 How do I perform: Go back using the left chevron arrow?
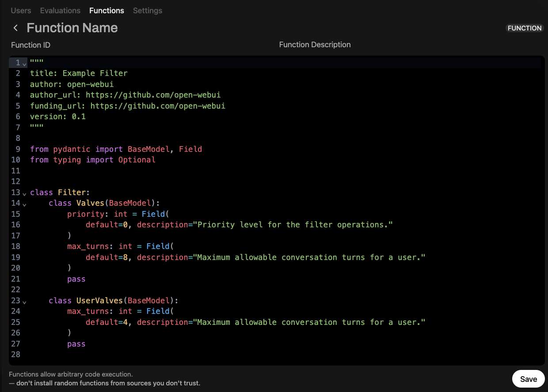click(15, 28)
